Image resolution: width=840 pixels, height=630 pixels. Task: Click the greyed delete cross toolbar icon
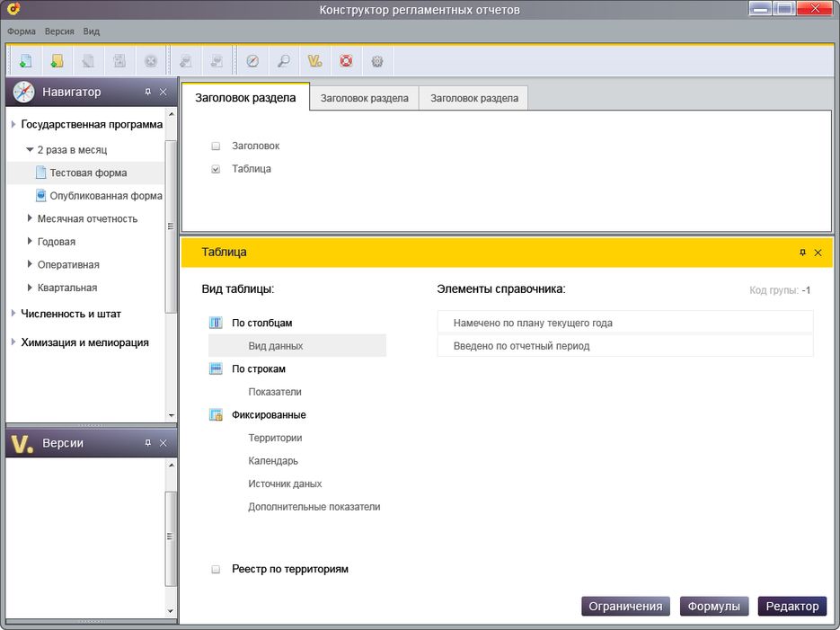(151, 60)
